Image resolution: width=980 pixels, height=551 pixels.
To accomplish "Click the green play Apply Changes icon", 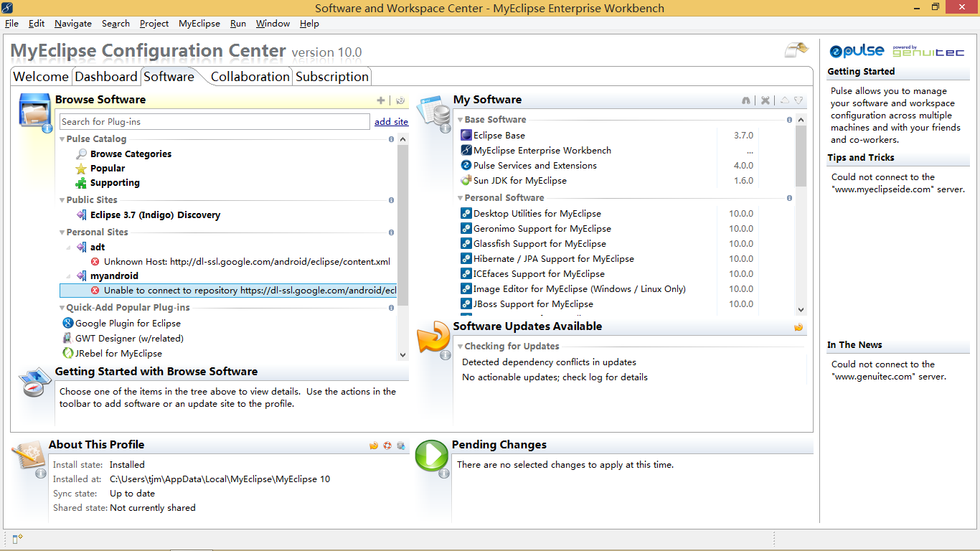I will (x=432, y=456).
